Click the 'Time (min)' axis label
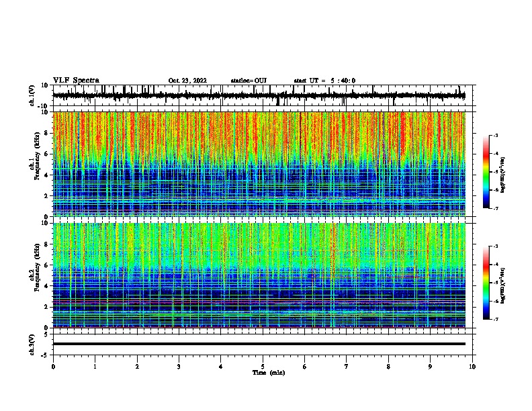 tap(269, 373)
